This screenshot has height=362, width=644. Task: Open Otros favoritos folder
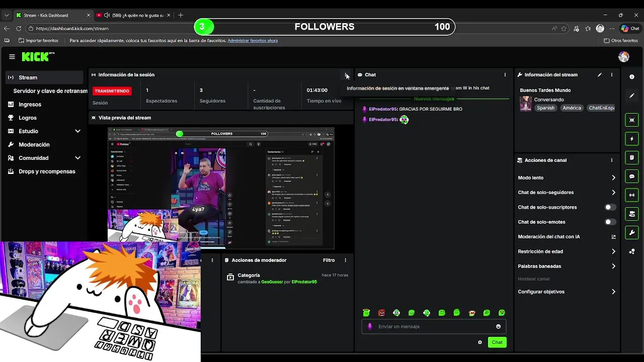pyautogui.click(x=621, y=41)
